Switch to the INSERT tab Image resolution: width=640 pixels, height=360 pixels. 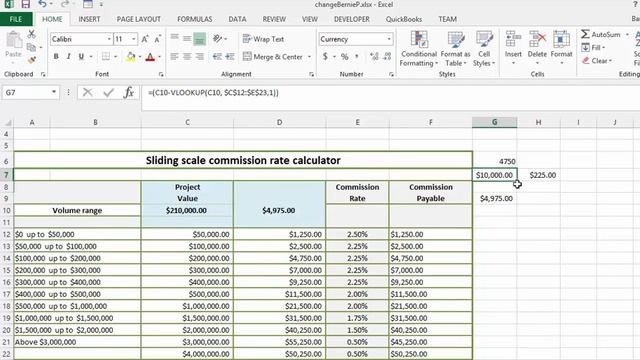pyautogui.click(x=89, y=19)
